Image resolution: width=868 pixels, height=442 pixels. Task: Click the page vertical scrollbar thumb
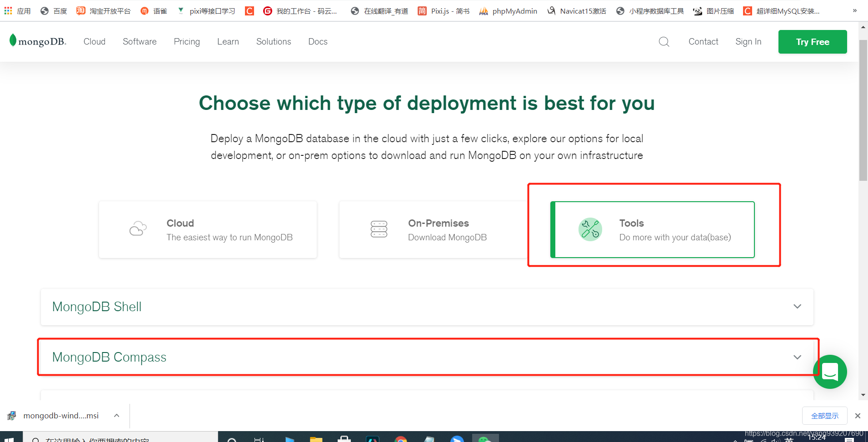(x=863, y=110)
